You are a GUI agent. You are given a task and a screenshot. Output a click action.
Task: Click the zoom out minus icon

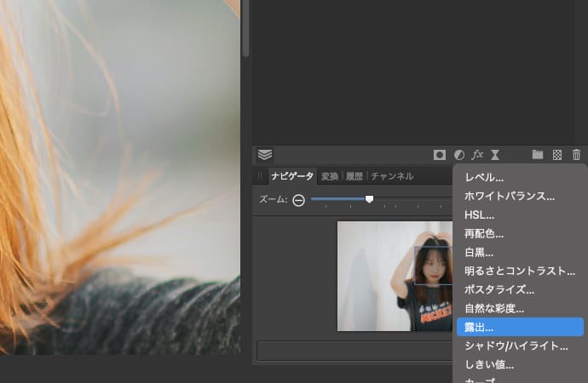click(299, 200)
